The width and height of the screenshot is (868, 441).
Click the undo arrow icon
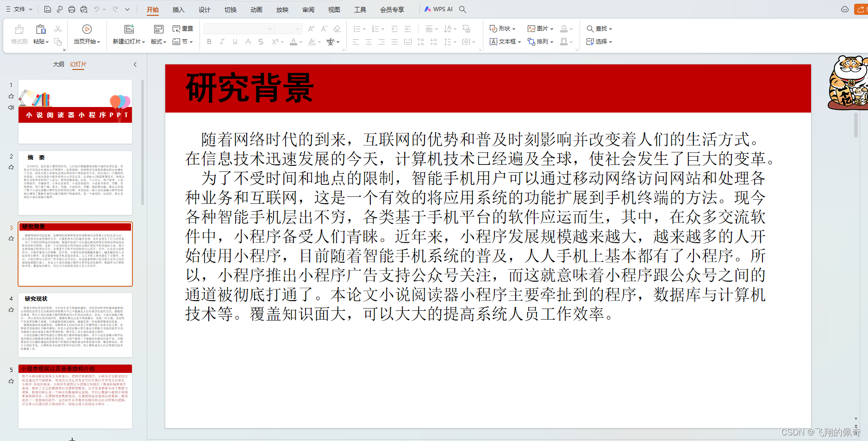coord(97,9)
